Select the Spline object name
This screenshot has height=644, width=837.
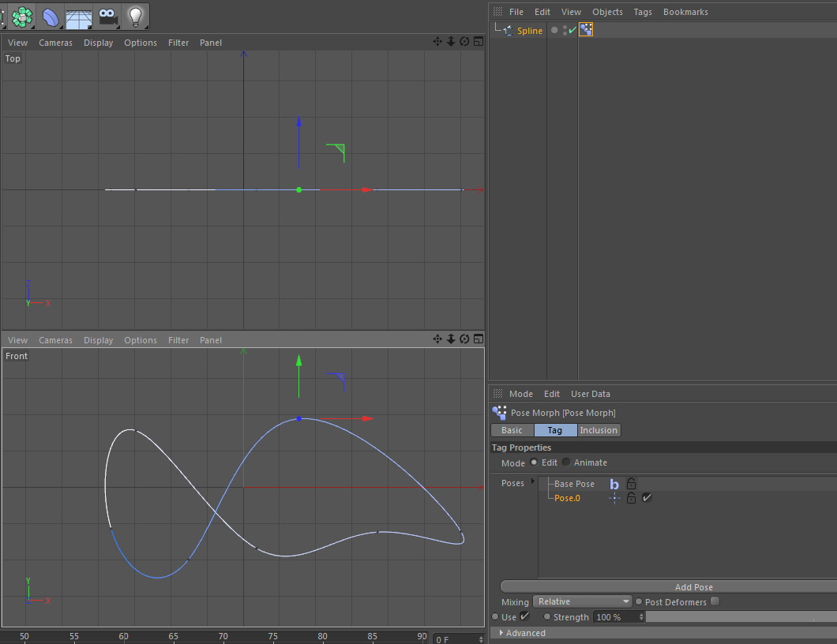click(x=530, y=31)
